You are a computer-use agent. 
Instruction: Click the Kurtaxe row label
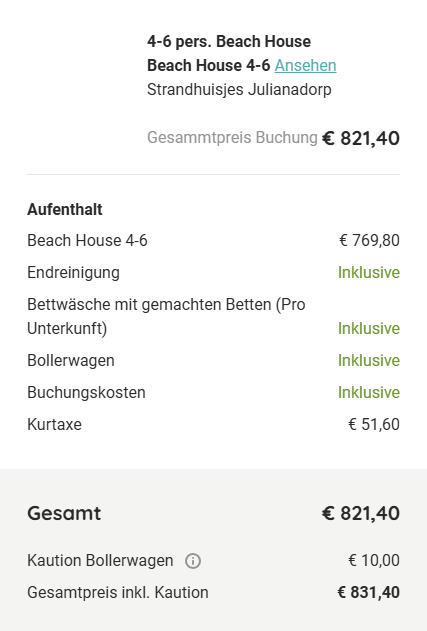pyautogui.click(x=54, y=425)
